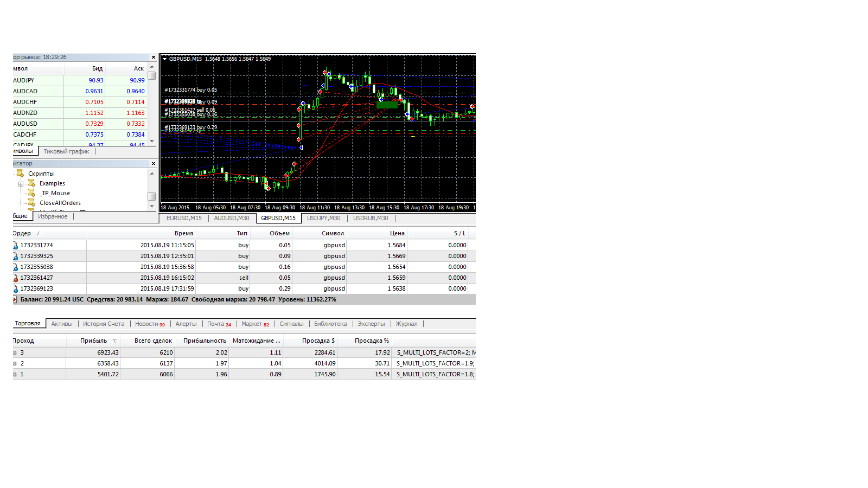
Task: Open the Эксперты tab
Action: (x=371, y=324)
